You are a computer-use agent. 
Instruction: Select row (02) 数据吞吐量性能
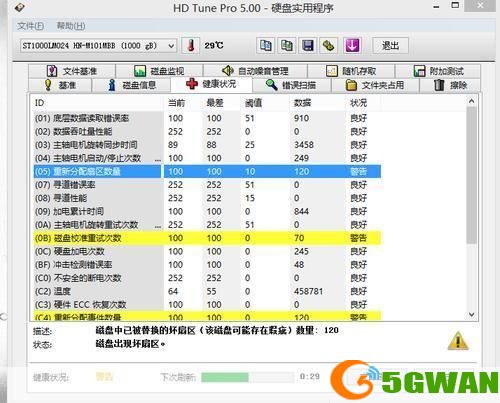[x=207, y=131]
